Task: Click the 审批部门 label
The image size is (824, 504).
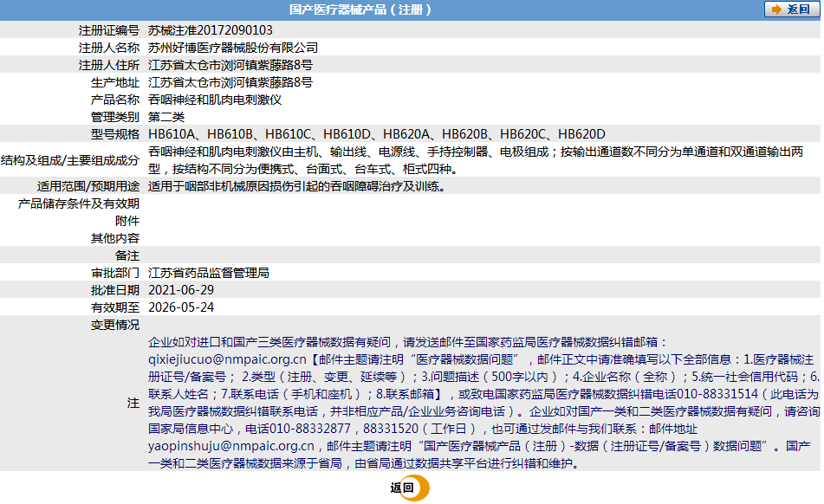Action: coord(115,273)
